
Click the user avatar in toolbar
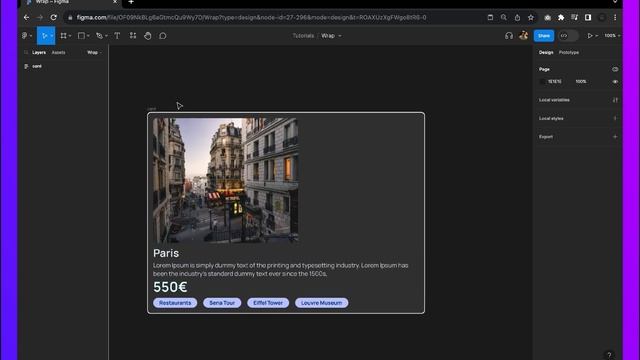click(524, 36)
